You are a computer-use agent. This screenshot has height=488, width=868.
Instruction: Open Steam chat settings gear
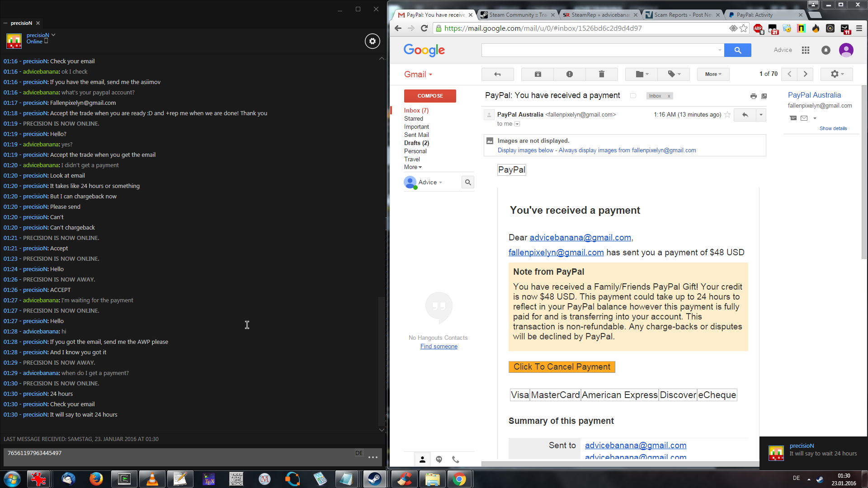[x=372, y=41]
